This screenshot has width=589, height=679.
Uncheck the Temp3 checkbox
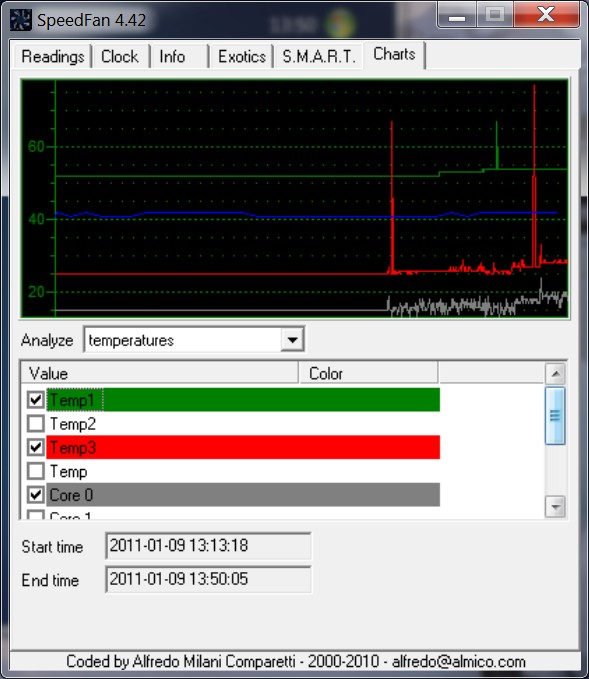pos(36,447)
